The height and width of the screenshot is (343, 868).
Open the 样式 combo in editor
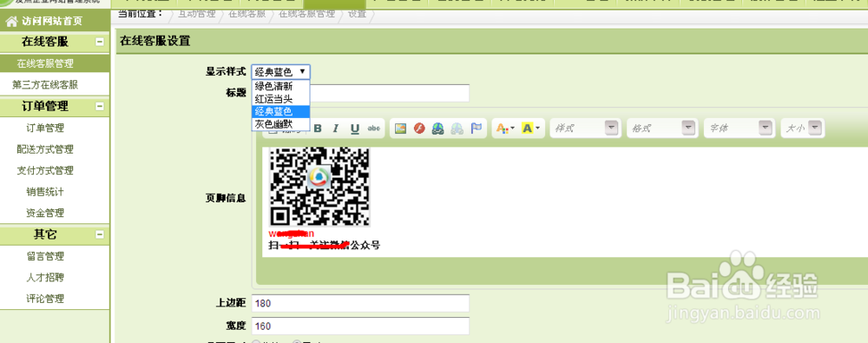(586, 128)
